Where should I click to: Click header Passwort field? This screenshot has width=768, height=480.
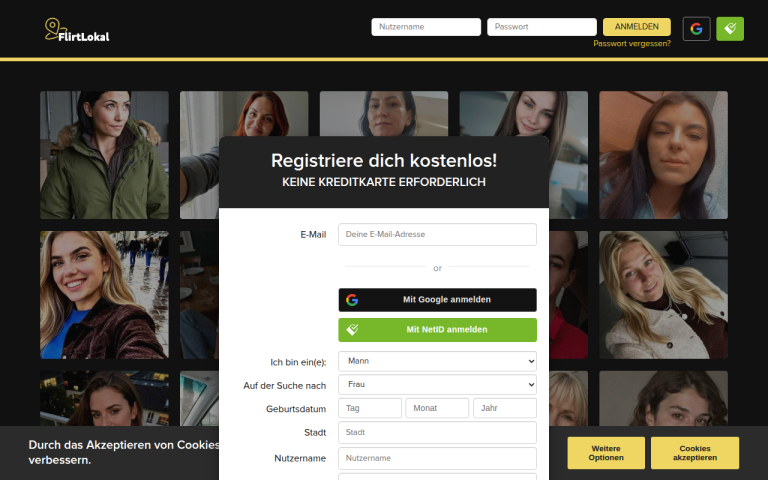[542, 27]
